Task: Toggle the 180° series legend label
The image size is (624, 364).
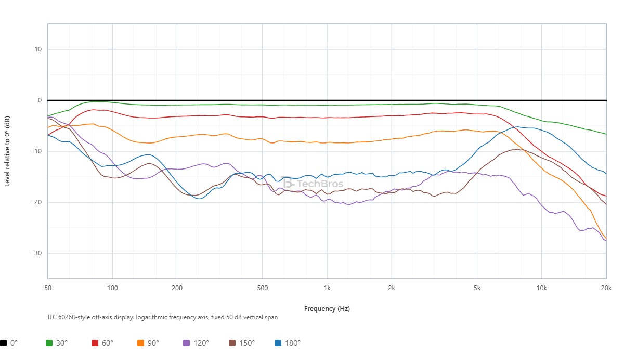Action: (288, 343)
